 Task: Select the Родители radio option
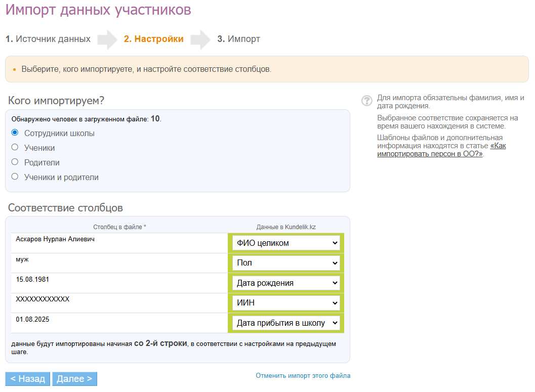point(15,162)
